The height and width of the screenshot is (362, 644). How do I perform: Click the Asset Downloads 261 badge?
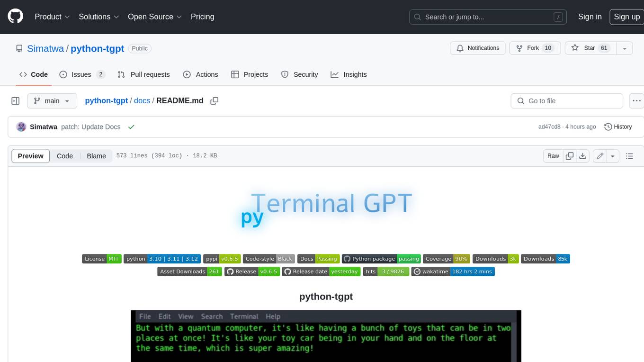pos(189,271)
